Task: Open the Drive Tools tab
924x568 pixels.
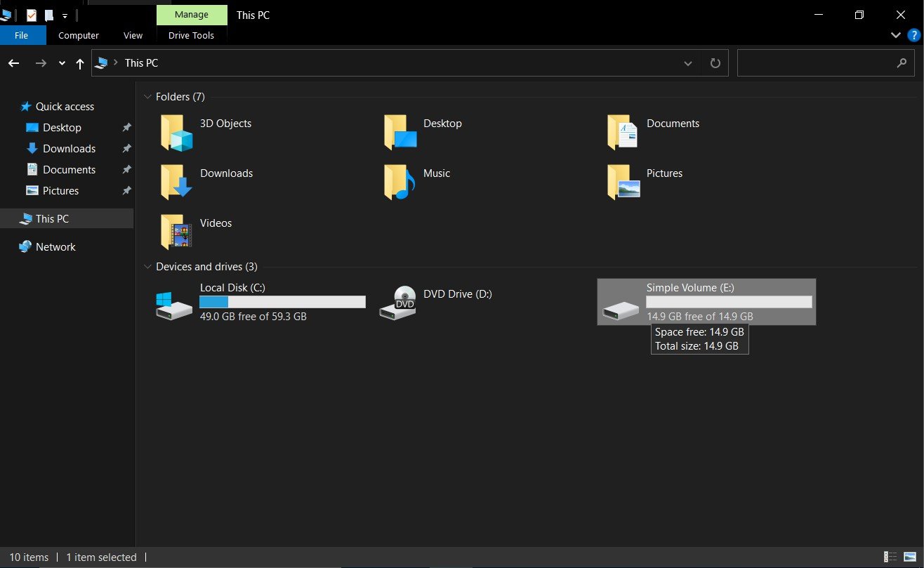Action: (192, 35)
